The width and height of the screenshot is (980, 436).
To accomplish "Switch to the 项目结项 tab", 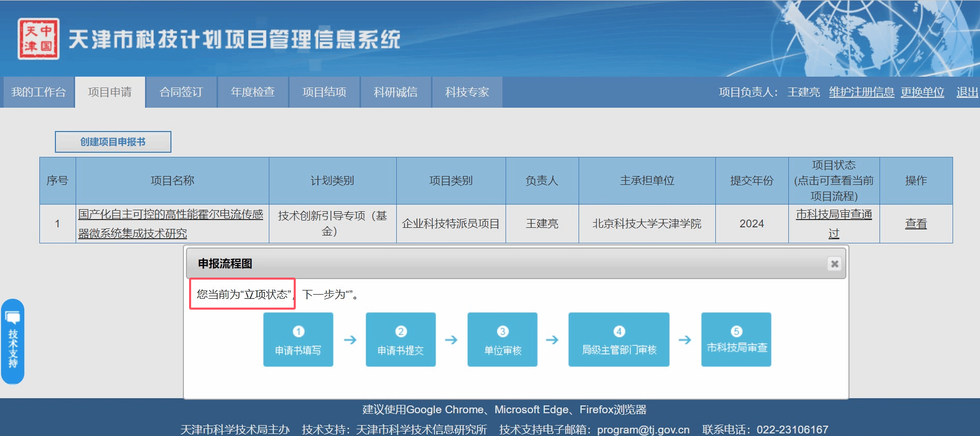I will point(324,92).
